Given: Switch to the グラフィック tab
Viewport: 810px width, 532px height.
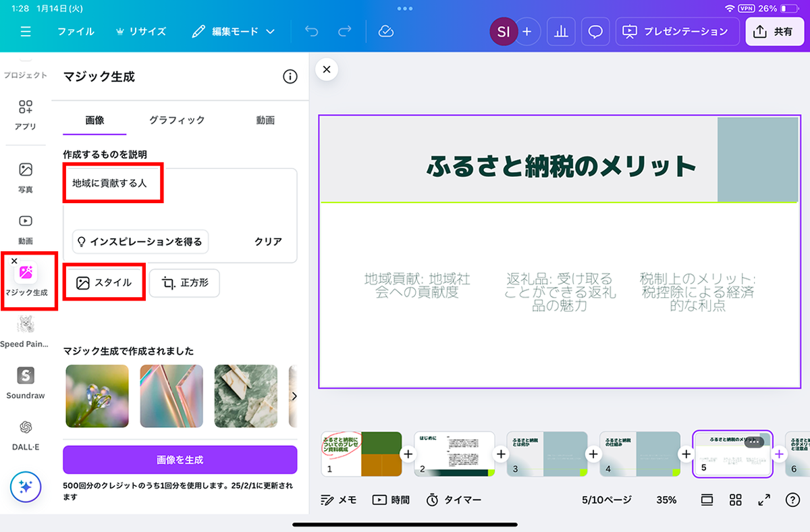Looking at the screenshot, I should (177, 120).
